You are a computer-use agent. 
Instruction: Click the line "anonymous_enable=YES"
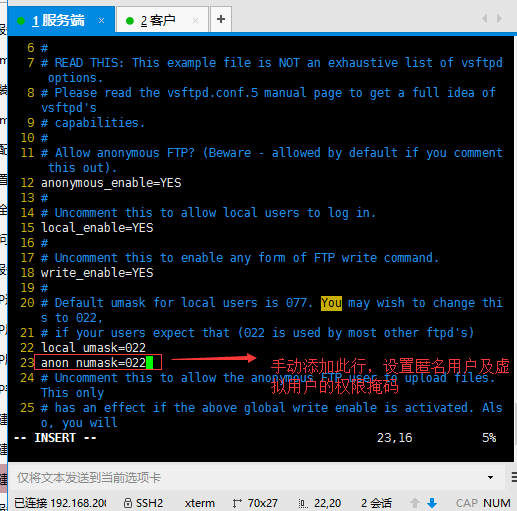(x=111, y=183)
